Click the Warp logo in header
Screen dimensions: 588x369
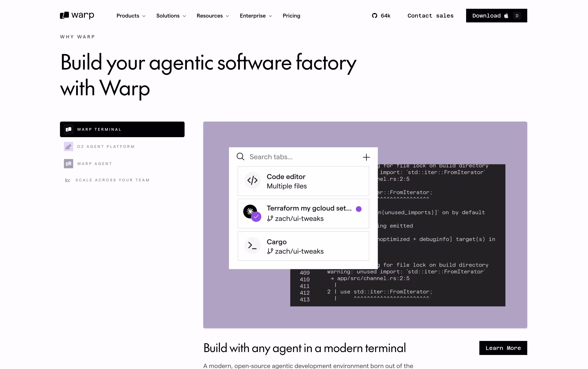tap(77, 15)
